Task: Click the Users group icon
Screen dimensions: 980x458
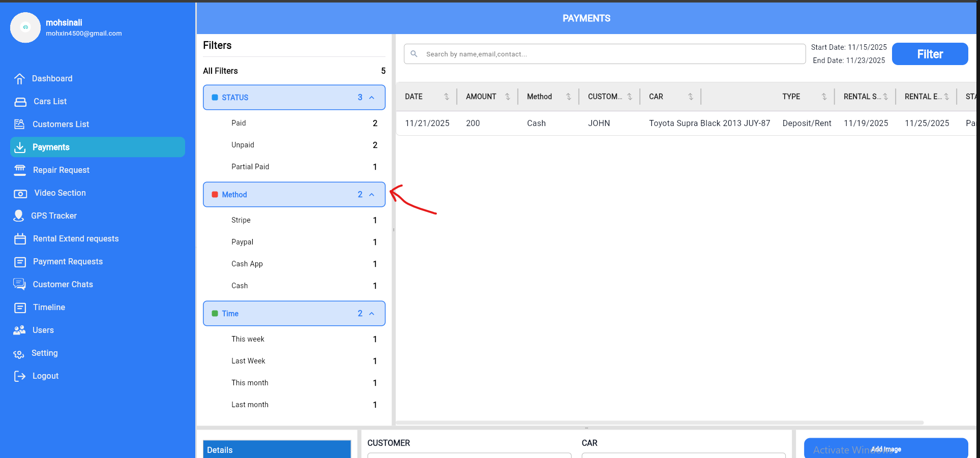Action: pyautogui.click(x=20, y=330)
